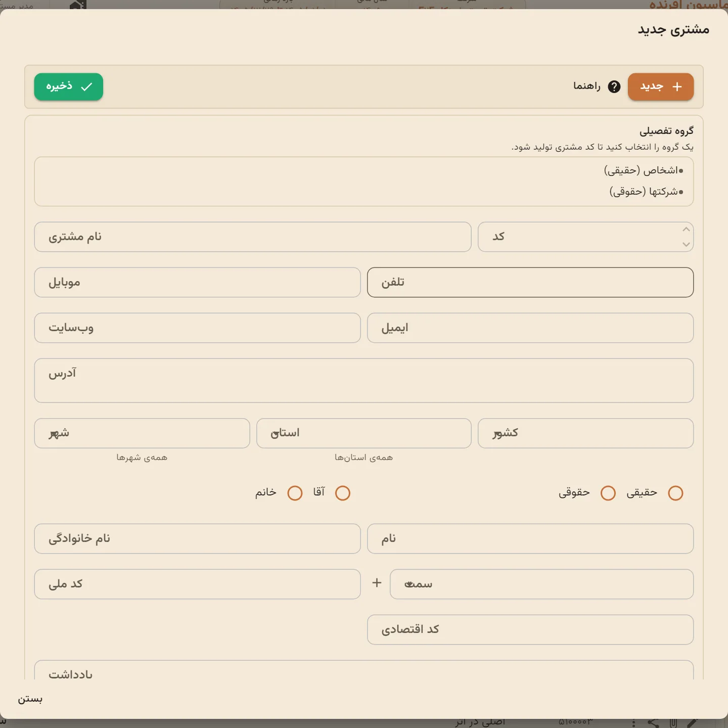The image size is (728, 728).
Task: Click the attachment paperclip icon in background window
Action: click(x=673, y=723)
